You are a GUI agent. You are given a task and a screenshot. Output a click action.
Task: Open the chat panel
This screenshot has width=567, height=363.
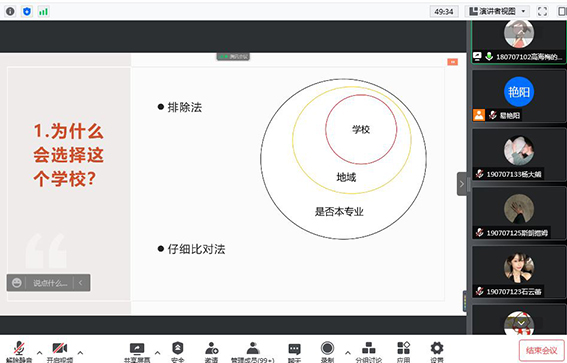294,352
